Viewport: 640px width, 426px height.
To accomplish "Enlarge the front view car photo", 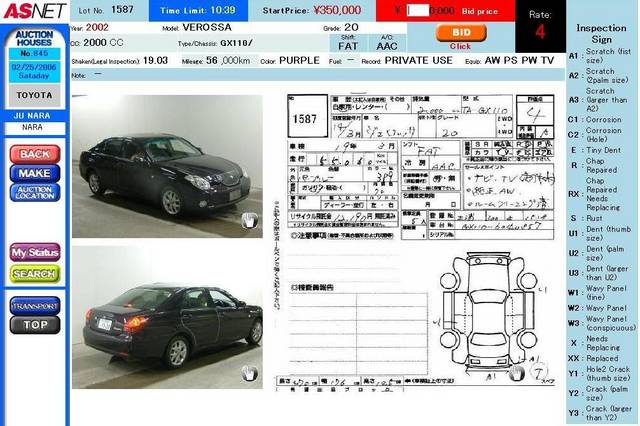I will pyautogui.click(x=167, y=166).
